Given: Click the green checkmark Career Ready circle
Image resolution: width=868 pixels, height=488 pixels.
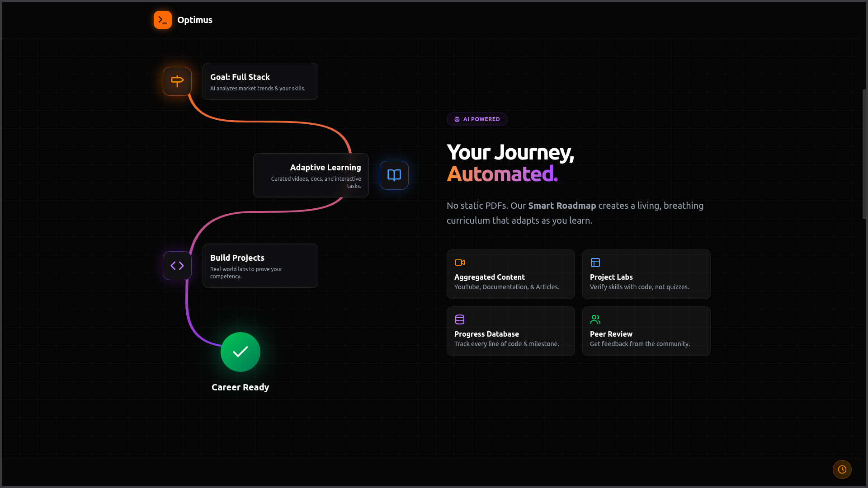Looking at the screenshot, I should coord(240,352).
